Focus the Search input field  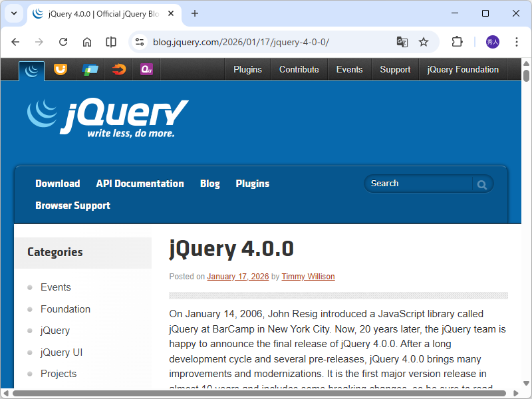(418, 184)
